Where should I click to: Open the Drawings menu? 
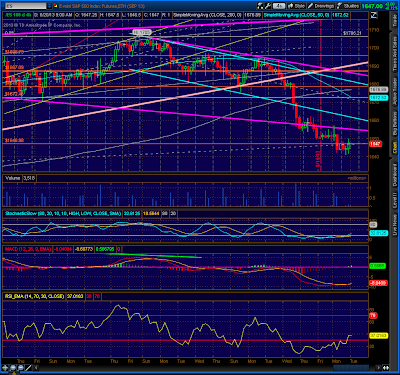pyautogui.click(x=321, y=6)
